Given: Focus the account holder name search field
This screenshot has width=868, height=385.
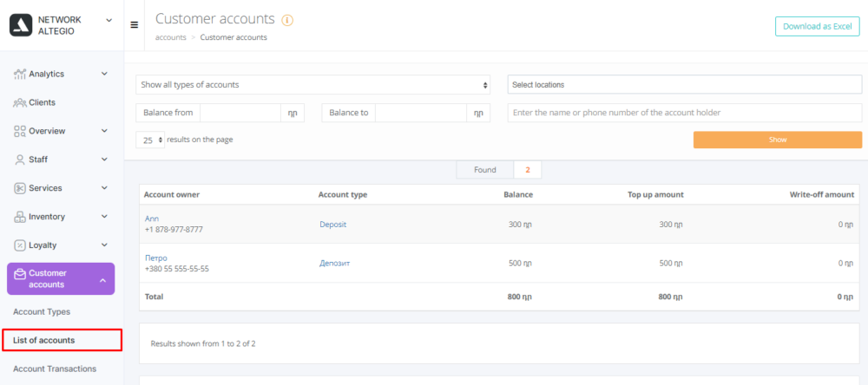Looking at the screenshot, I should [x=684, y=113].
